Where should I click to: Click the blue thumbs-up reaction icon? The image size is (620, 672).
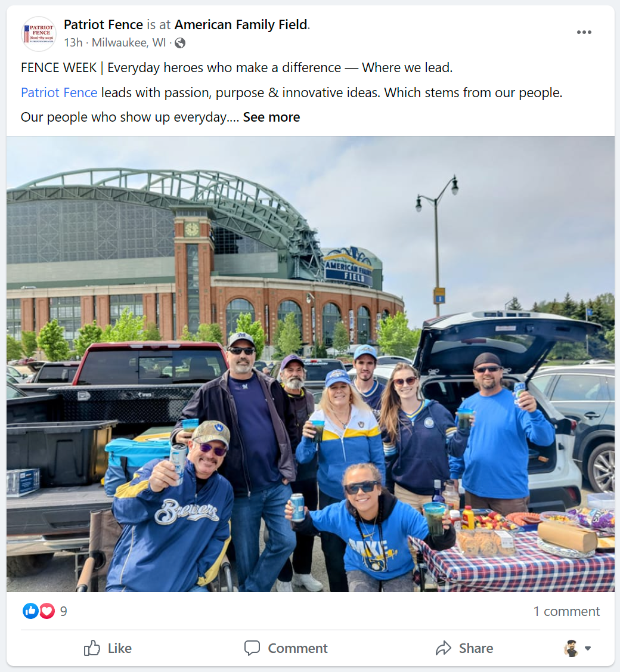click(30, 611)
